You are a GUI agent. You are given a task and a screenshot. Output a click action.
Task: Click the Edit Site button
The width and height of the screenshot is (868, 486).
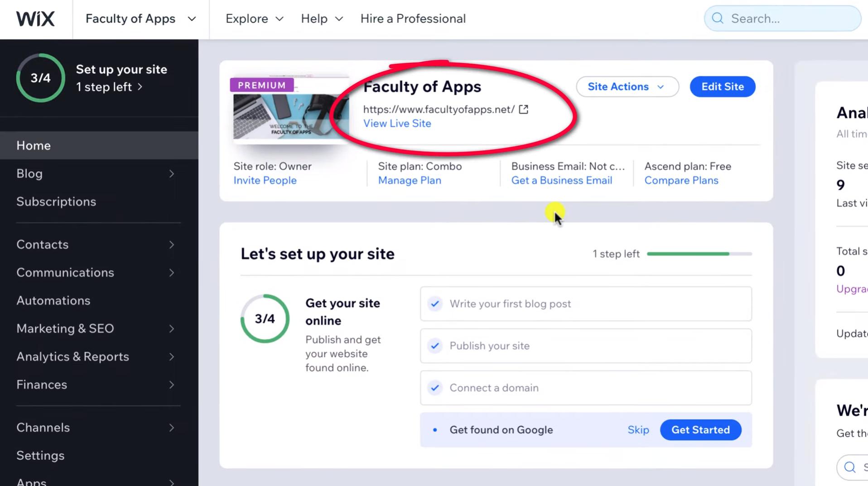pos(722,87)
